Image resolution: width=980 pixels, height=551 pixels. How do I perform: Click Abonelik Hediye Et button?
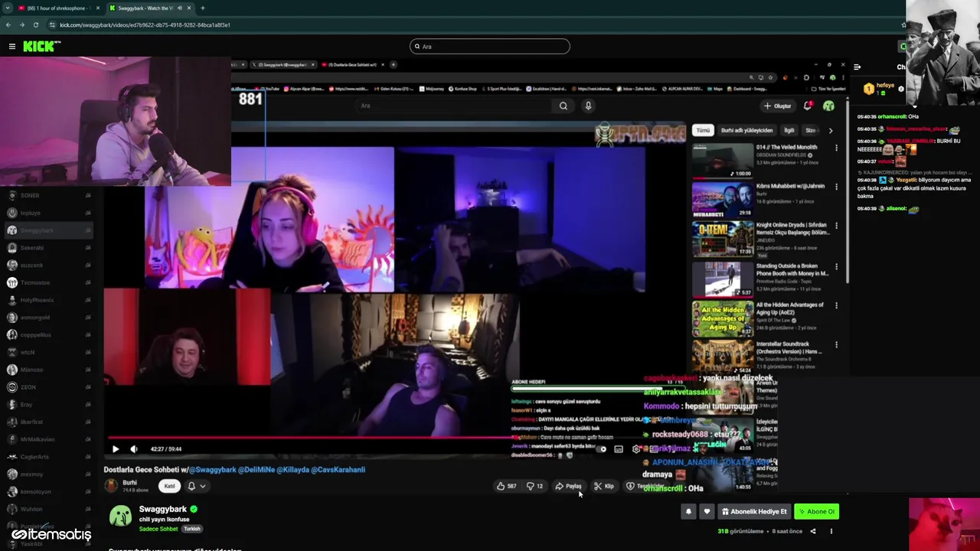pyautogui.click(x=754, y=511)
